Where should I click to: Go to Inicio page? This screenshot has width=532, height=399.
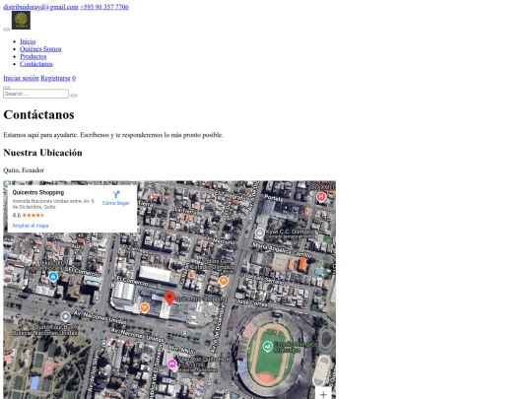click(28, 41)
